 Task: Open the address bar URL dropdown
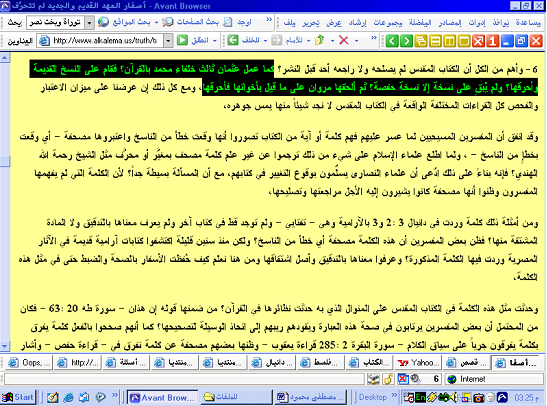coord(168,41)
